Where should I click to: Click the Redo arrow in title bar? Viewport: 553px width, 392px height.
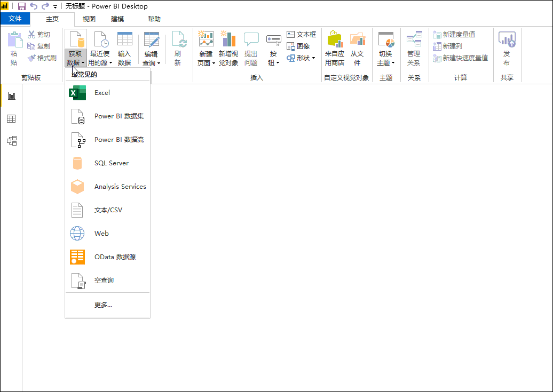click(45, 6)
